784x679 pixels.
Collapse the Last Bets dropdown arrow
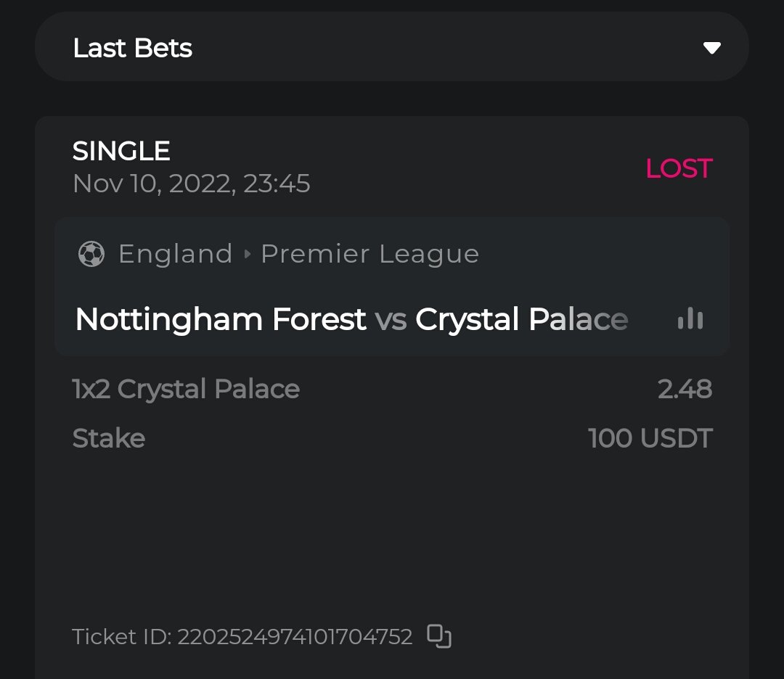tap(711, 49)
